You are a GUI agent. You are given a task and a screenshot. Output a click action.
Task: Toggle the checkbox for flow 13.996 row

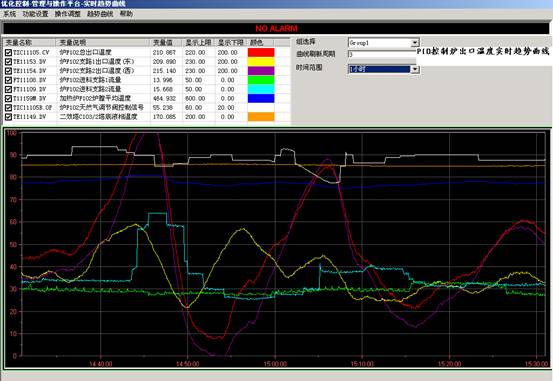tap(8, 80)
